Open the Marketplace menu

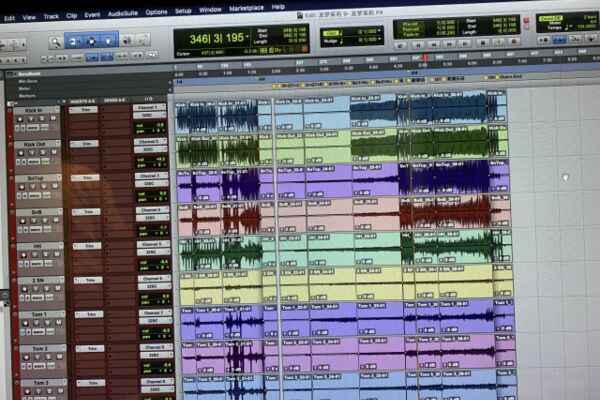point(246,8)
